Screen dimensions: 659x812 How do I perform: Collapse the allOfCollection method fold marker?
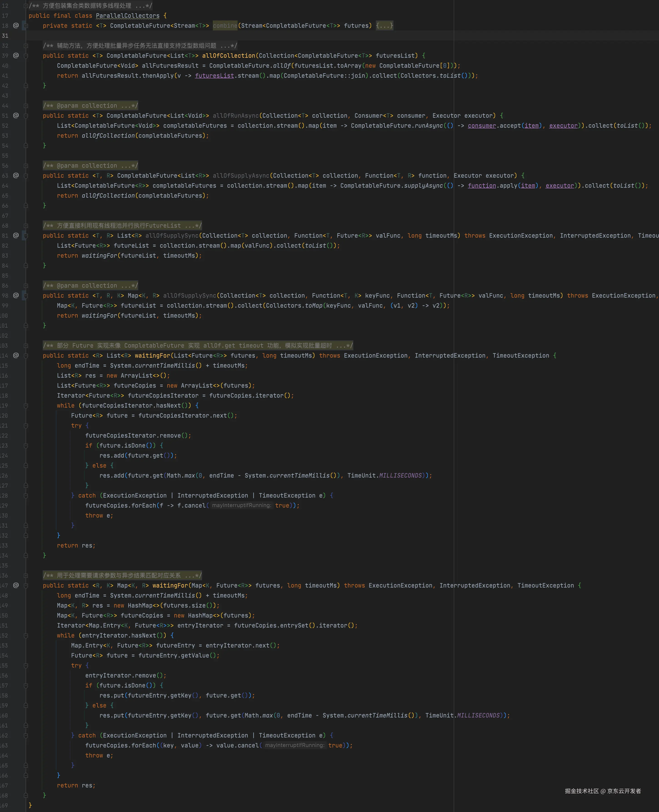[26, 55]
